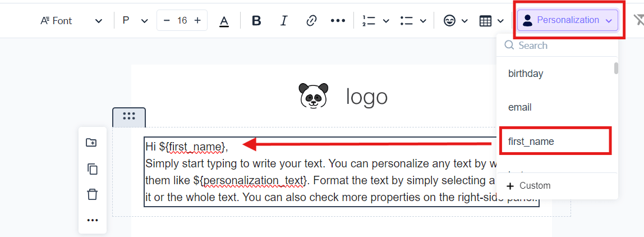The height and width of the screenshot is (237, 644).
Task: Click the font size value 16
Action: (x=182, y=21)
